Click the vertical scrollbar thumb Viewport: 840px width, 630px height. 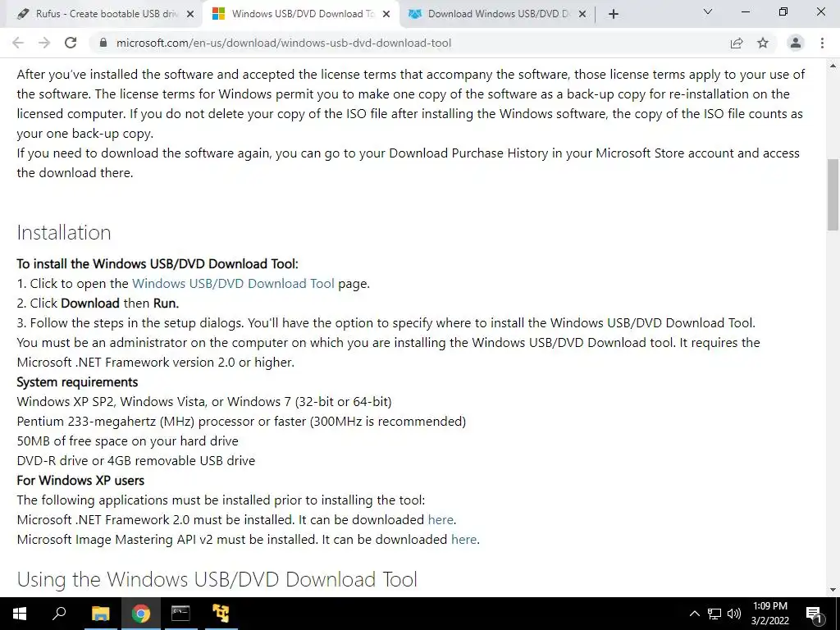click(x=833, y=195)
